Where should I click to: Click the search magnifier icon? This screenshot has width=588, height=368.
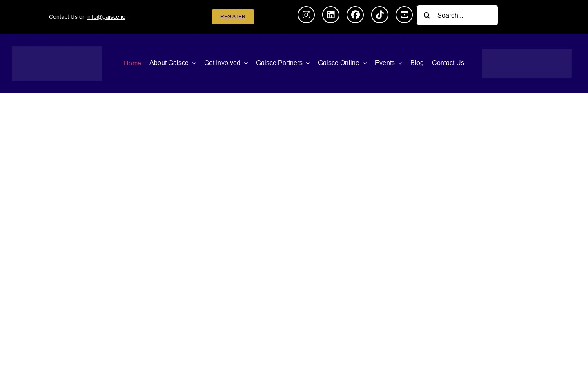[427, 16]
